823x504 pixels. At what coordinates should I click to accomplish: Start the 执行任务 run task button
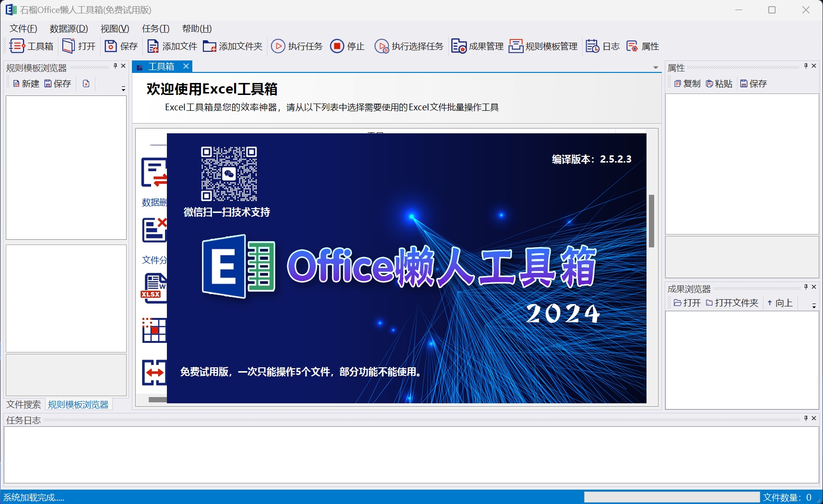pyautogui.click(x=297, y=46)
